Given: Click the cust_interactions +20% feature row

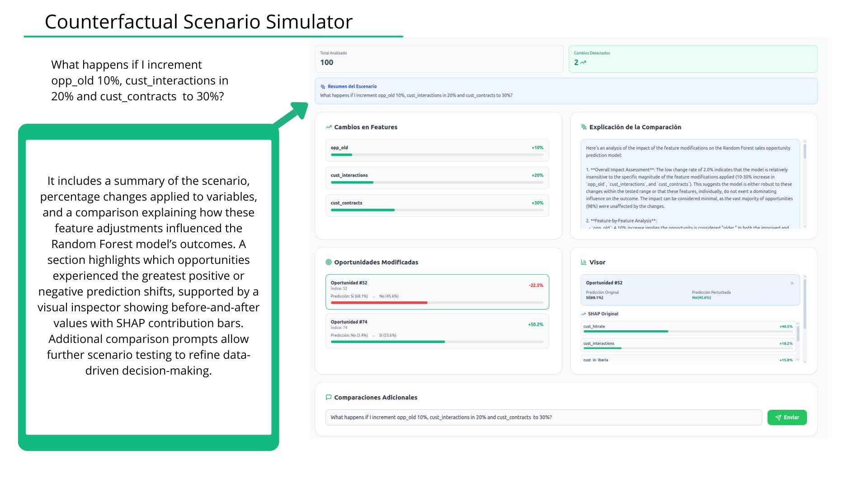Looking at the screenshot, I should point(437,178).
